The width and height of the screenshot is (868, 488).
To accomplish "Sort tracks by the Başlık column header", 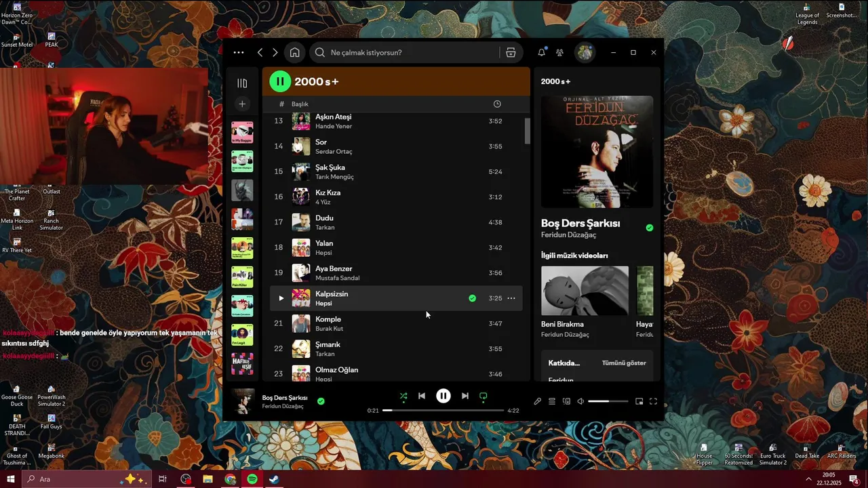I will click(300, 104).
